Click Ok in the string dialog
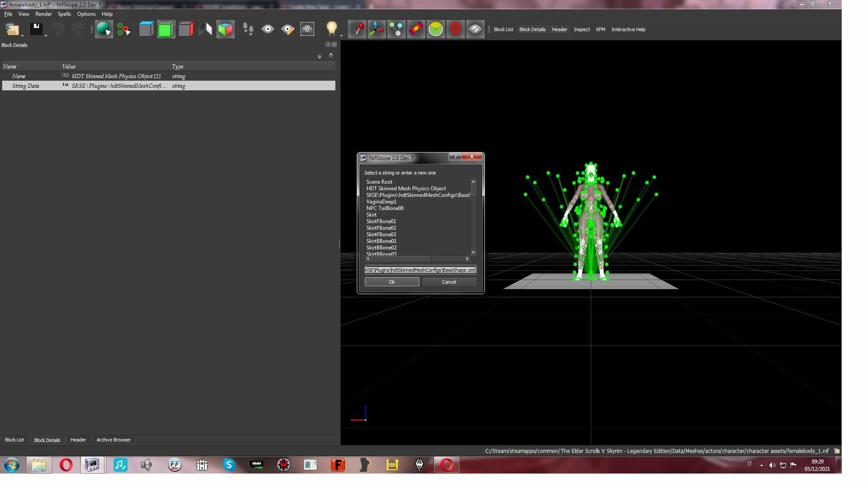The height and width of the screenshot is (488, 868). [x=392, y=282]
